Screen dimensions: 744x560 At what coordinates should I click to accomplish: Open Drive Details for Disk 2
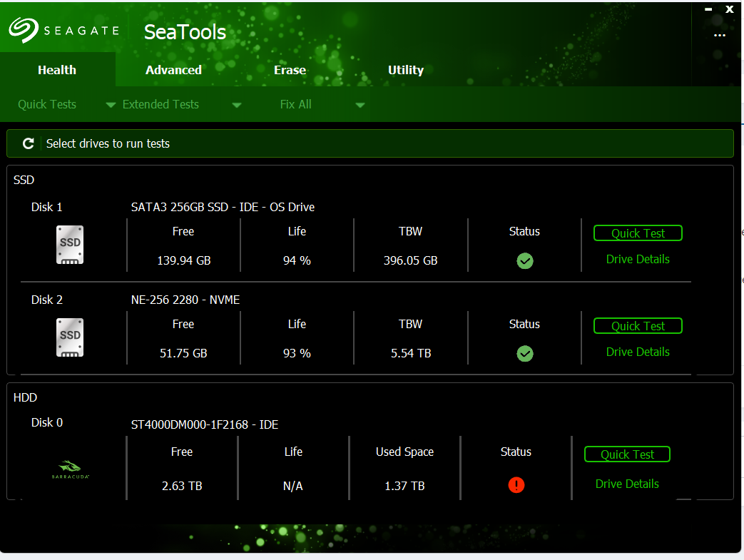[x=638, y=352]
